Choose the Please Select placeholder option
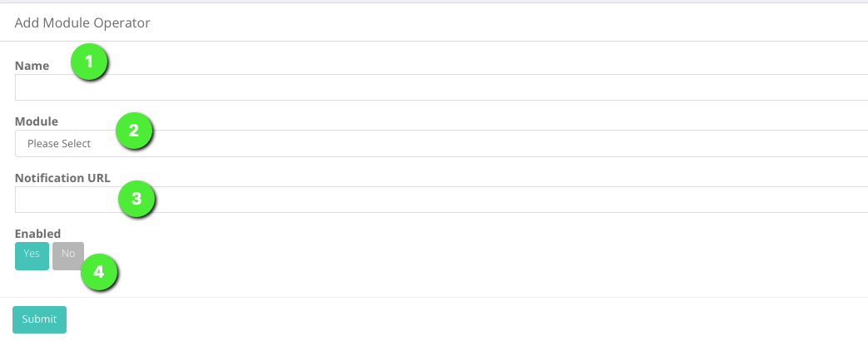 tap(59, 143)
